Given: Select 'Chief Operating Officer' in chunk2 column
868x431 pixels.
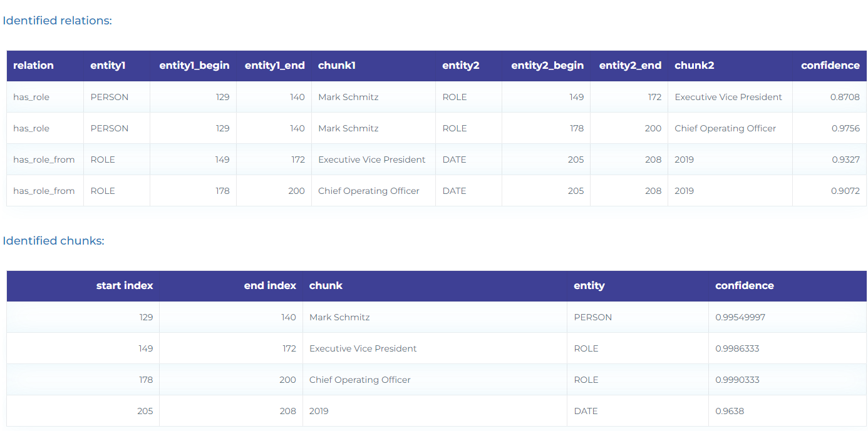Looking at the screenshot, I should (725, 128).
